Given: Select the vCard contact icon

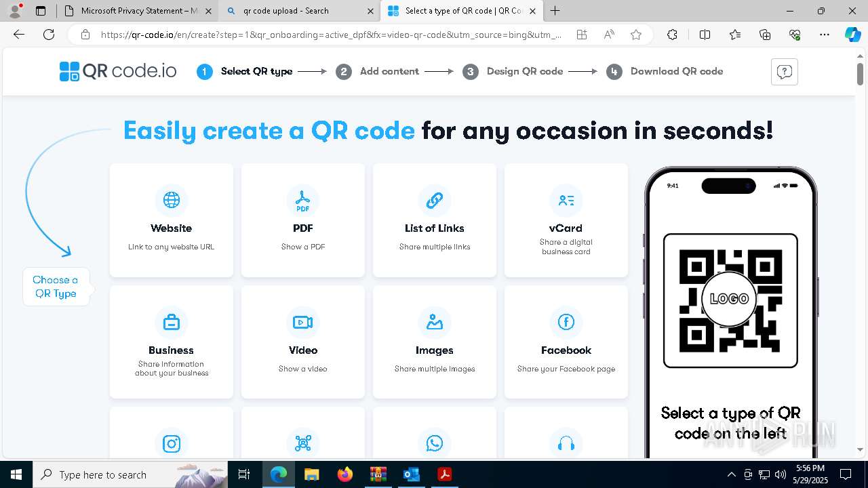Looking at the screenshot, I should (566, 200).
